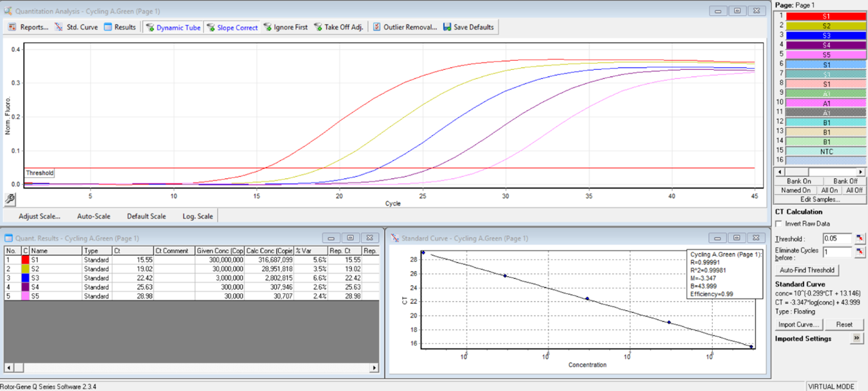Click the Ct column header
The height and width of the screenshot is (391, 868).
pos(133,251)
